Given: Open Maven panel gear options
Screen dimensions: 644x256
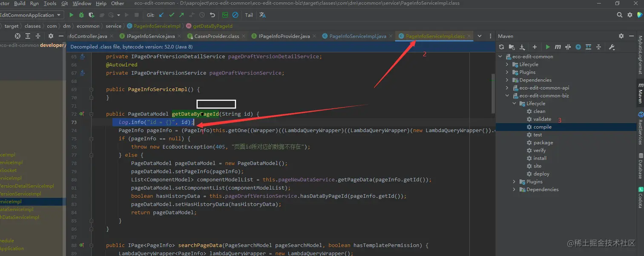Looking at the screenshot, I should (621, 36).
